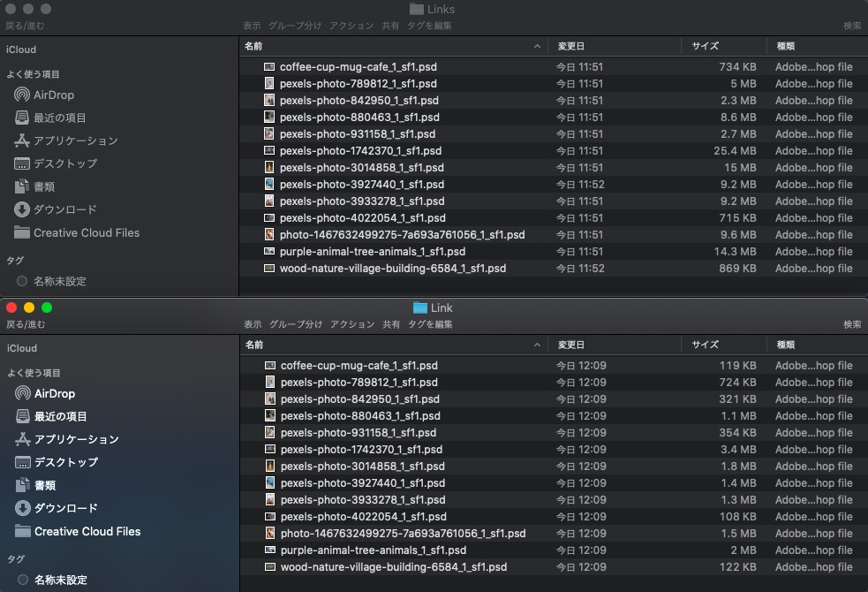Select wood-nature-village-building-6584_1_sf1.psd in Links window
The height and width of the screenshot is (592, 868).
(555, 268)
